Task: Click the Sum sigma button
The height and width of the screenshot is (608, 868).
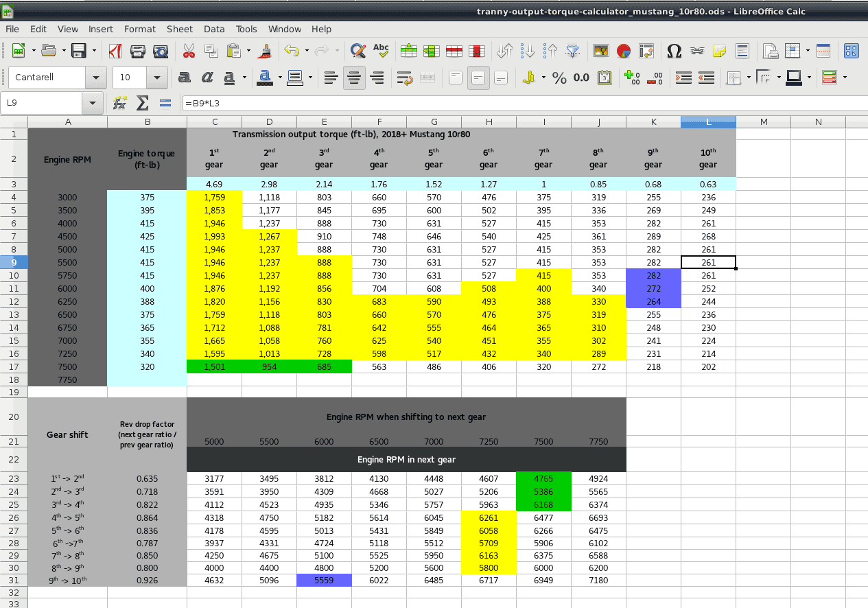Action: point(143,104)
